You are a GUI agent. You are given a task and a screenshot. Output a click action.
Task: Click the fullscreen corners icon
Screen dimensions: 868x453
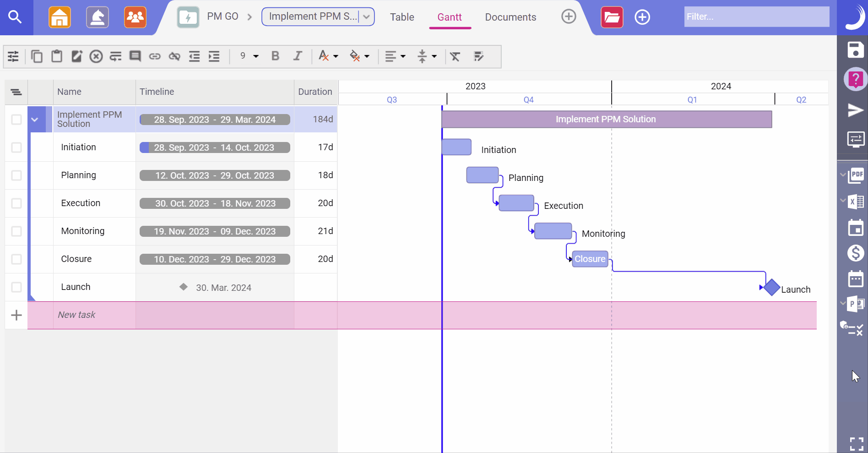click(x=857, y=444)
